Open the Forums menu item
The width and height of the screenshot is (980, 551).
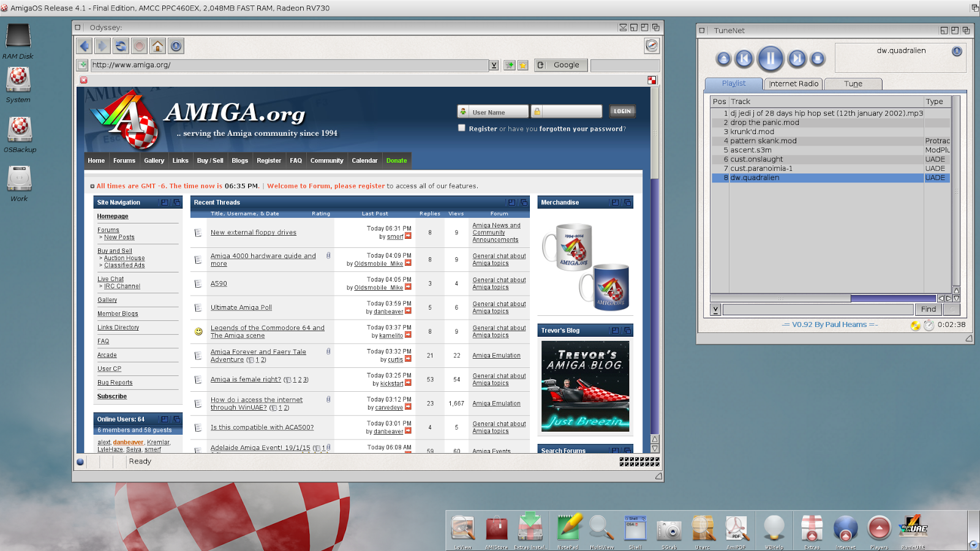pyautogui.click(x=124, y=160)
